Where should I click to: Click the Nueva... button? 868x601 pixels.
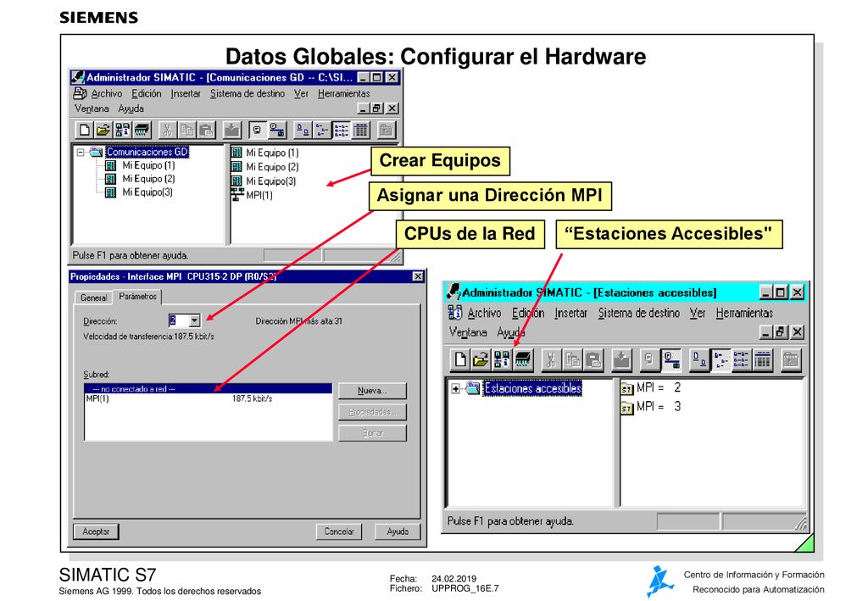(x=372, y=391)
